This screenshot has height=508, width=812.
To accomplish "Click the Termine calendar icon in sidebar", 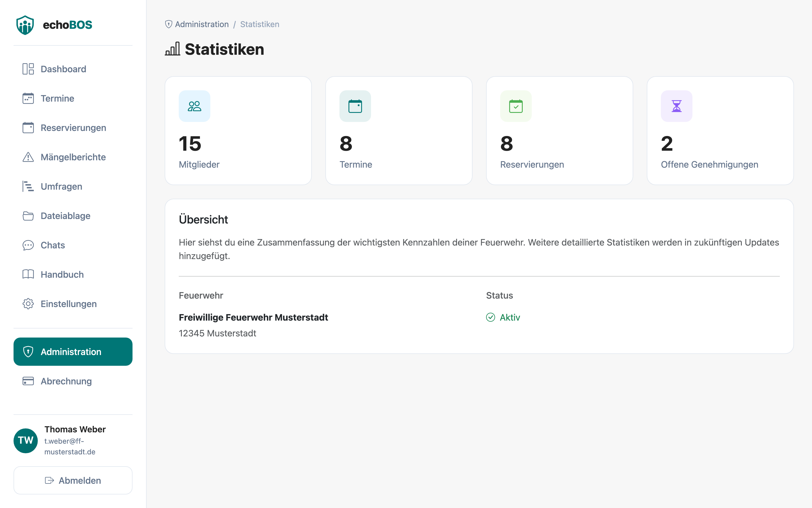I will point(28,98).
